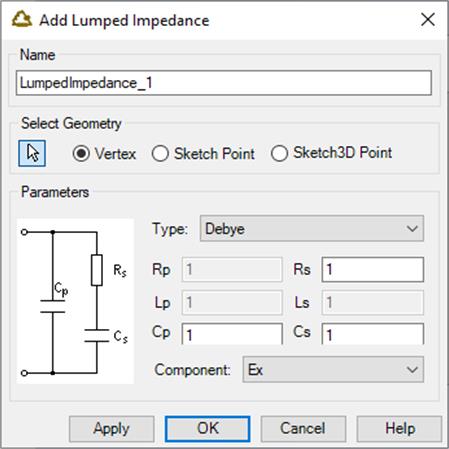449x449 pixels.
Task: Click the Type dropdown arrow chevron
Action: [x=412, y=229]
